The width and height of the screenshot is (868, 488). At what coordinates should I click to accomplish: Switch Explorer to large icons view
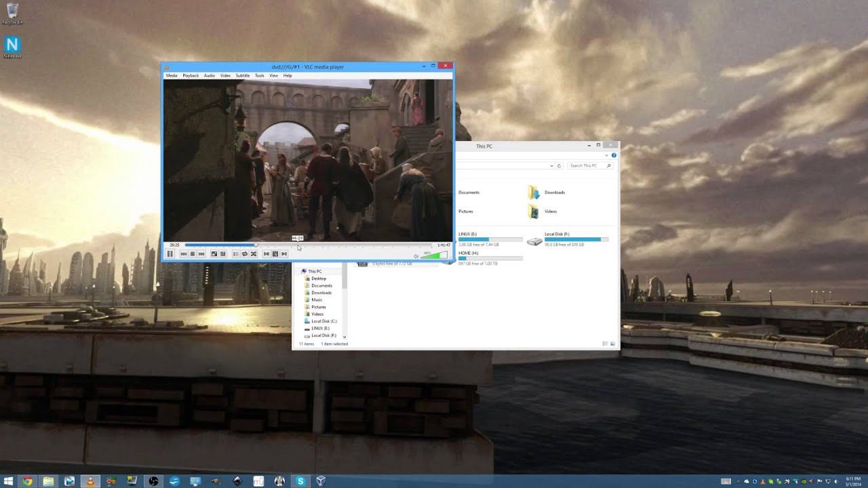(x=613, y=344)
